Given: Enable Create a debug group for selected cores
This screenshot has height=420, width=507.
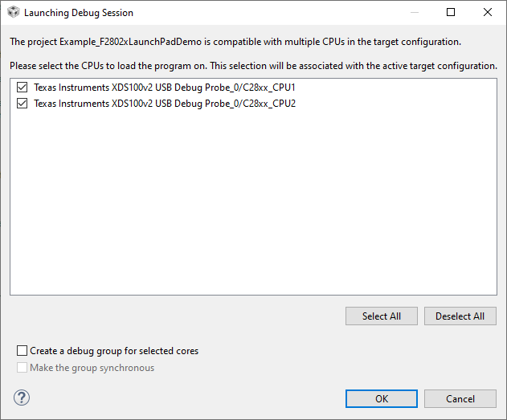Looking at the screenshot, I should coord(22,351).
